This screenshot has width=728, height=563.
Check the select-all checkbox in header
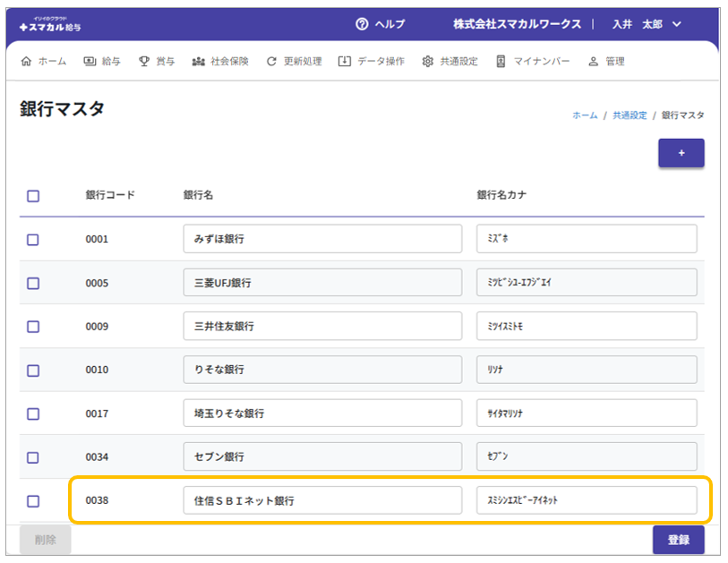pyautogui.click(x=33, y=196)
